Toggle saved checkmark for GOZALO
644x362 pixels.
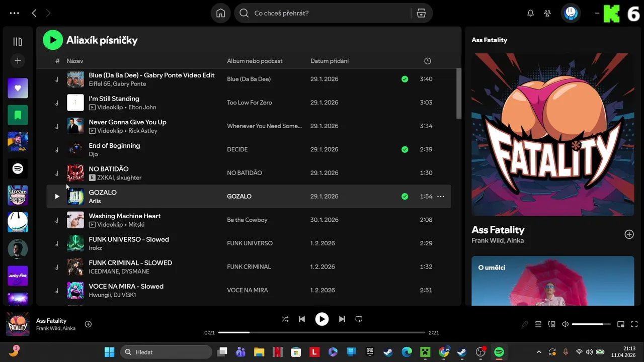[405, 197]
